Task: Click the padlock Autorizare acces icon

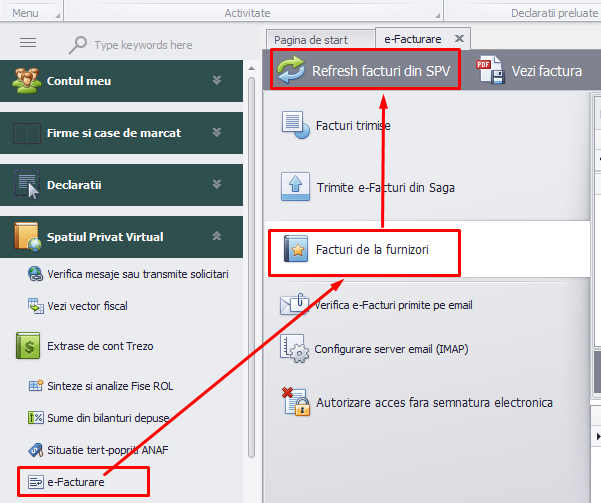Action: pos(296,401)
